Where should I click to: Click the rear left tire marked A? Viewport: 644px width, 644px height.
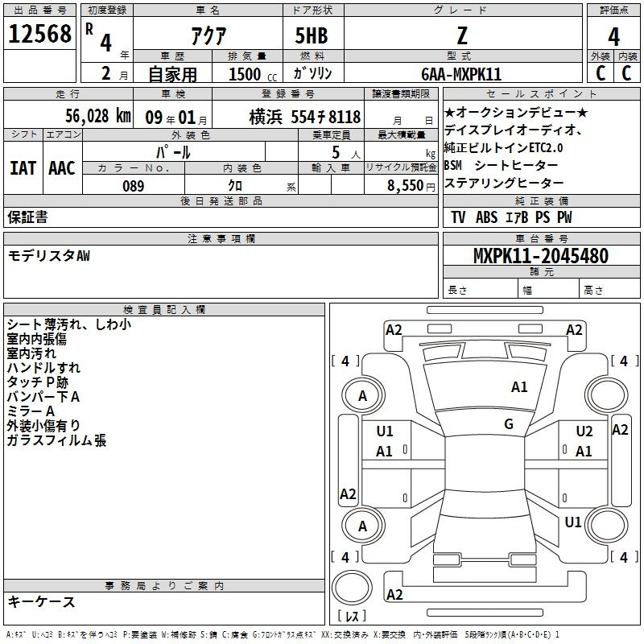click(x=362, y=526)
